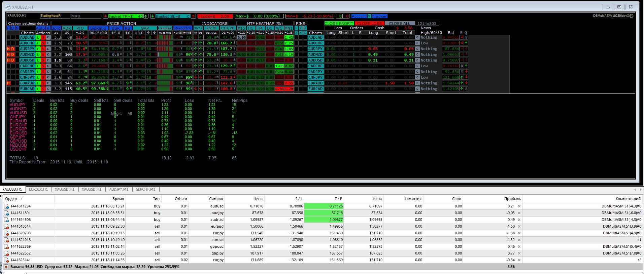Click the red S button for CADJPY
Screen dimensions: 644x274
(43, 72)
